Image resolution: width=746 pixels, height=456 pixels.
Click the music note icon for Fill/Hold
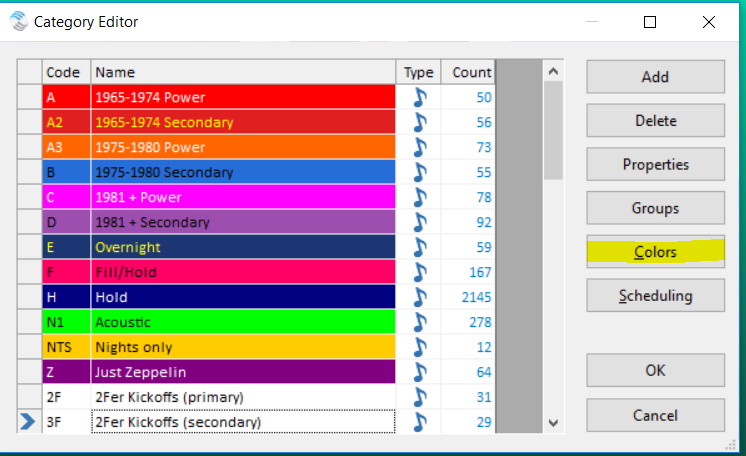click(x=419, y=272)
